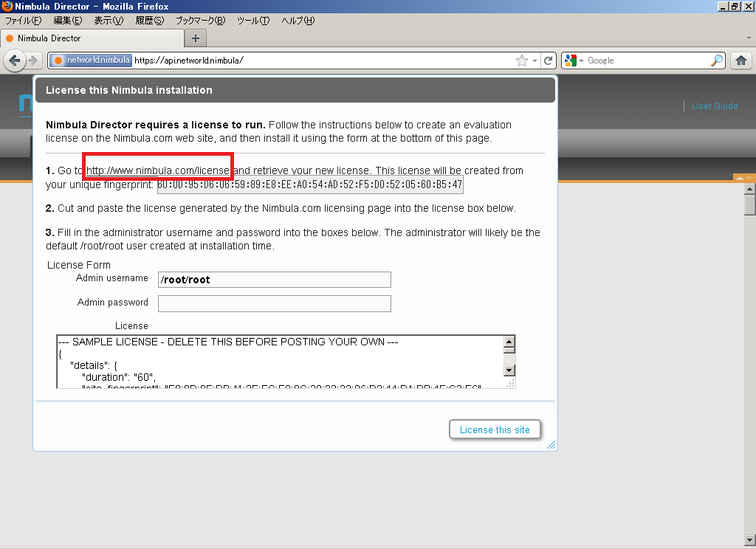Click the Admin username field

275,280
